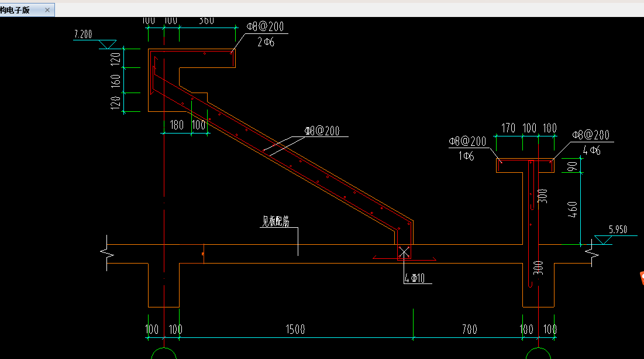Click the 5.950 elevation marker text
The height and width of the screenshot is (359, 644).
click(618, 230)
